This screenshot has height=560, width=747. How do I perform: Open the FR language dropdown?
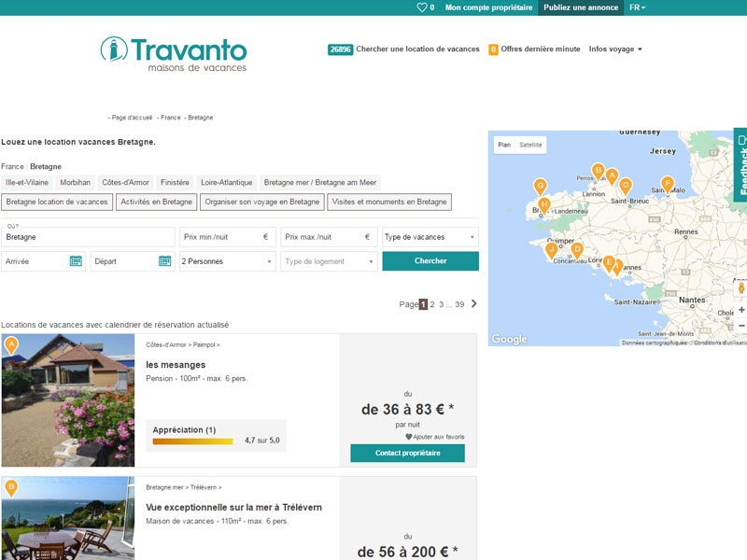pos(637,7)
